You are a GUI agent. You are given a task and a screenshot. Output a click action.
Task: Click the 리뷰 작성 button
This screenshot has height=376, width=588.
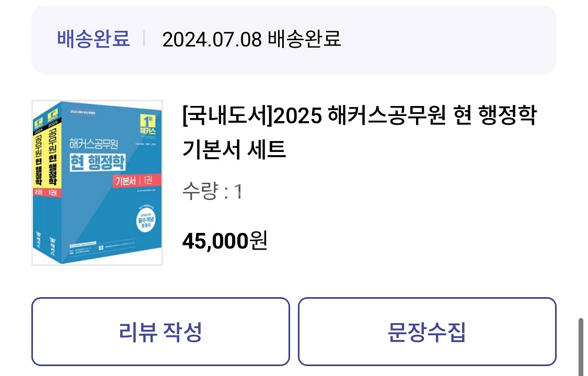tap(160, 332)
